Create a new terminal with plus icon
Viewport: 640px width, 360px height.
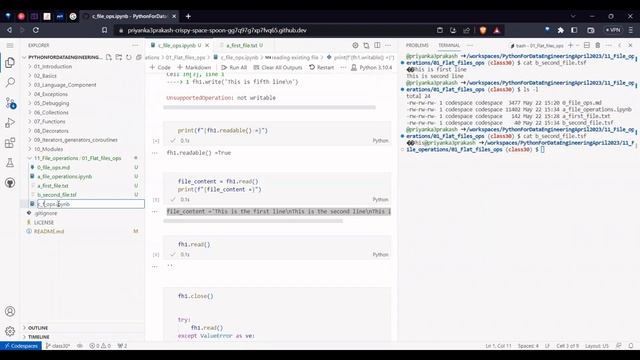click(x=571, y=45)
